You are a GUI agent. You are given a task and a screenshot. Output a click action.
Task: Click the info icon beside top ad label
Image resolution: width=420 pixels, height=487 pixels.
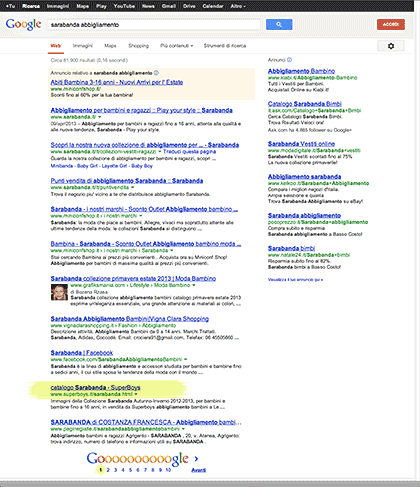156,73
